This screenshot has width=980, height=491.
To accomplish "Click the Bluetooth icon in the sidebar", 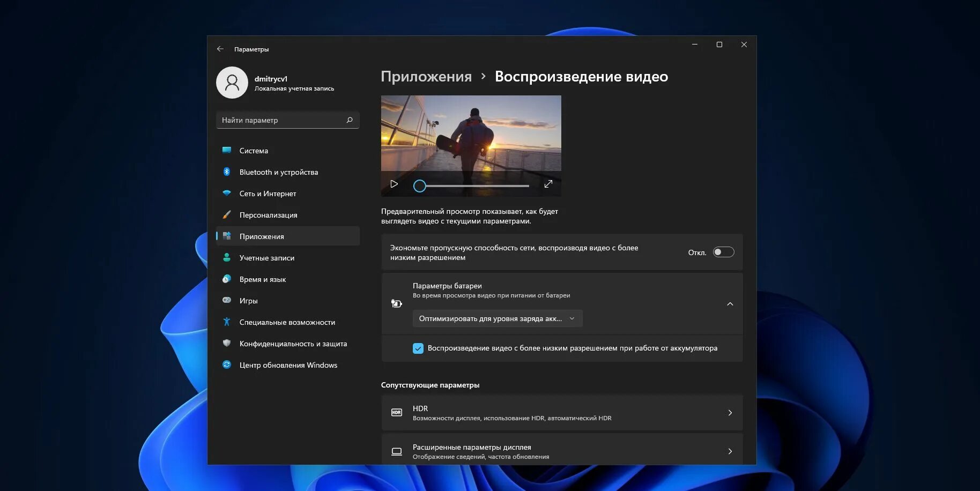I will 227,172.
